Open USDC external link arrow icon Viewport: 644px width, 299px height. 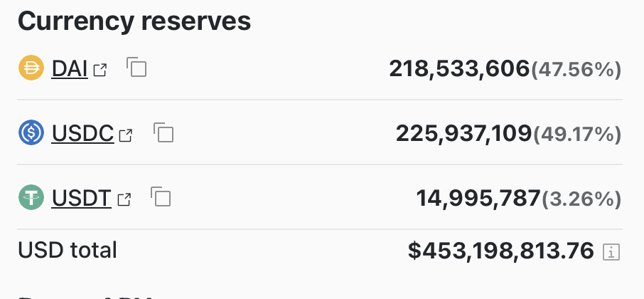126,135
